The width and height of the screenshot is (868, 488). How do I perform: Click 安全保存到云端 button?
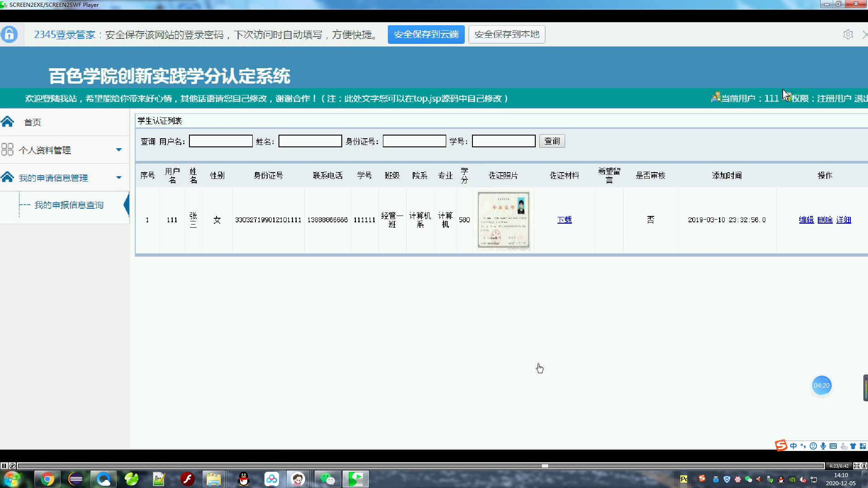click(x=426, y=34)
